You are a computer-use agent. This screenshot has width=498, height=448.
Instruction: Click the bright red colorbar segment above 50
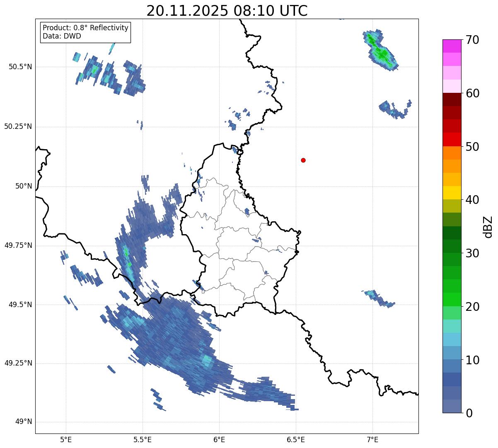click(452, 139)
